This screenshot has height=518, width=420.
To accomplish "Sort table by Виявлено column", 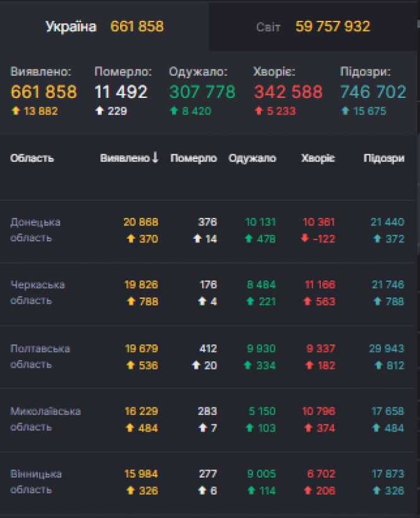I will coord(125,159).
